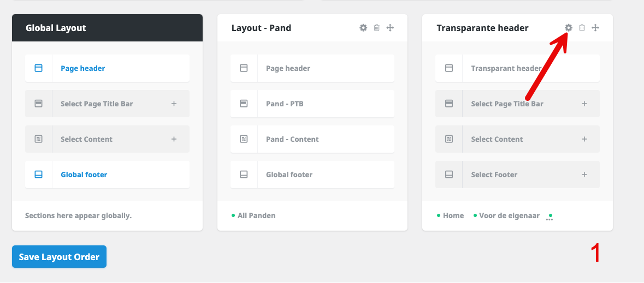Viewport: 644px width, 283px height.
Task: Click footer icon beside Global footer in Global Layout
Action: click(x=39, y=174)
